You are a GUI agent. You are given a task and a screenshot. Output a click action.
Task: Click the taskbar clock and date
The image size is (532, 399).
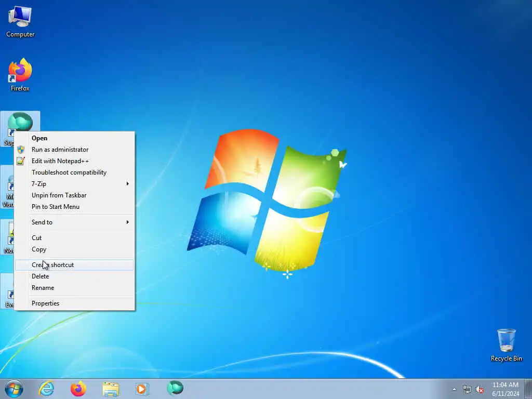[506, 389]
